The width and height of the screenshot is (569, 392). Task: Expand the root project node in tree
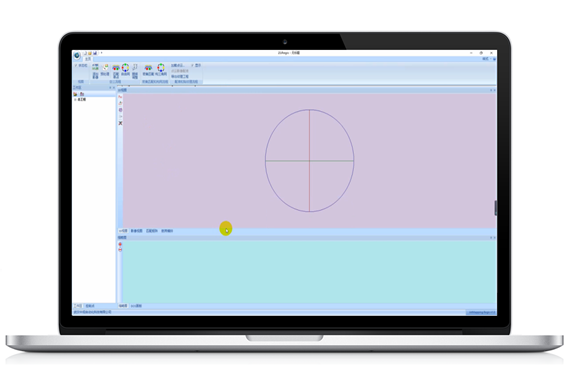pyautogui.click(x=75, y=99)
